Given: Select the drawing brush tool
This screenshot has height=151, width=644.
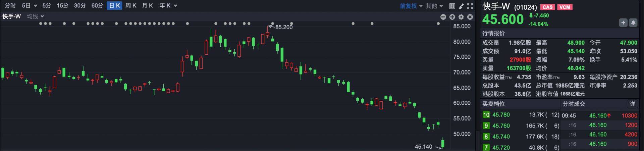Looking at the screenshot, I should (461, 6).
